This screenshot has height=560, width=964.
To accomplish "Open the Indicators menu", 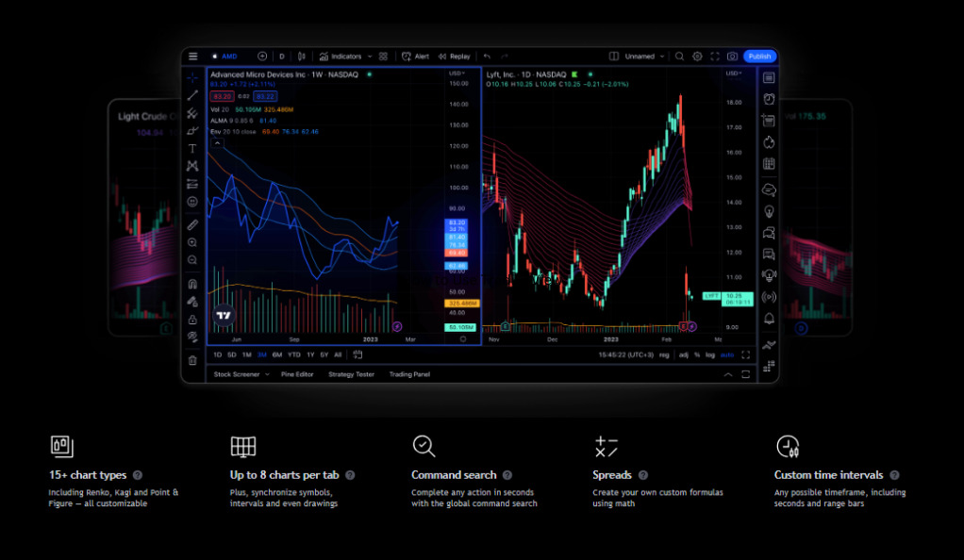I will click(341, 57).
